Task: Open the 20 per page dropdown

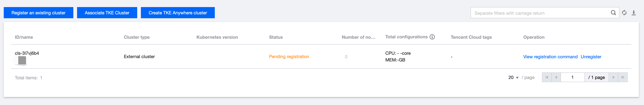Action: [514, 77]
